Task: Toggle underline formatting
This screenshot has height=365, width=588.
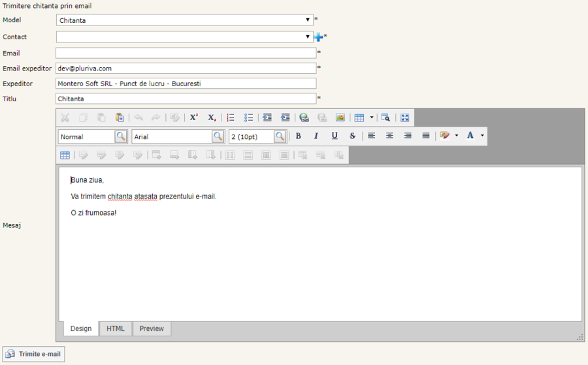Action: (335, 136)
